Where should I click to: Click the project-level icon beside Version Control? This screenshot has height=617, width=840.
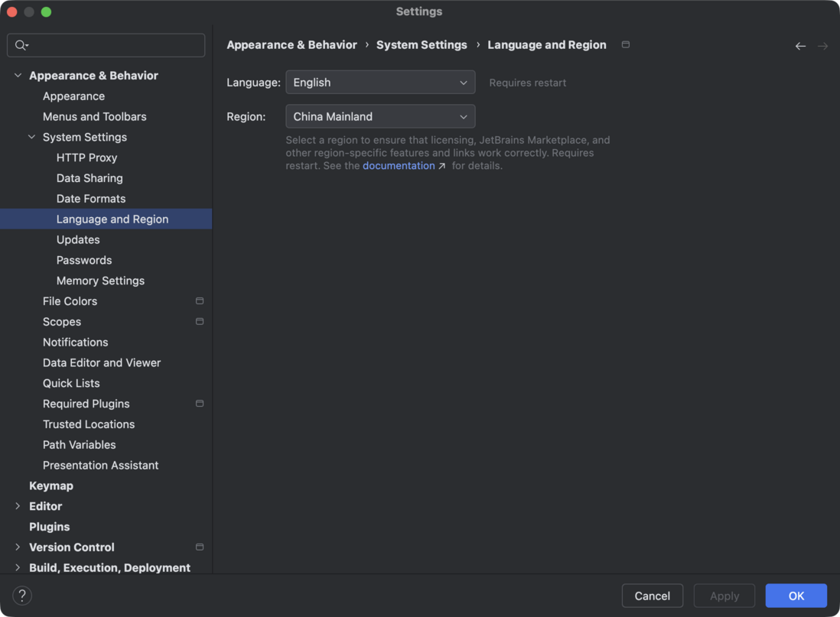point(200,547)
